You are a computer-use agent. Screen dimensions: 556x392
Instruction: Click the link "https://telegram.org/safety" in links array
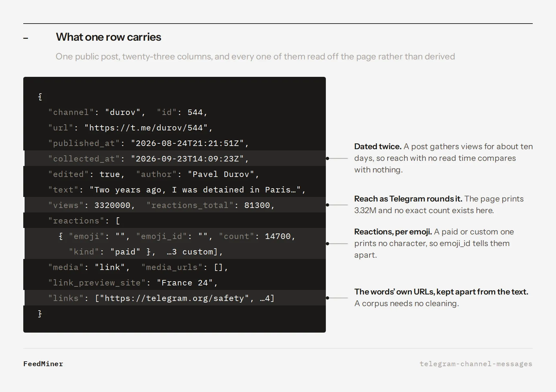pyautogui.click(x=175, y=298)
